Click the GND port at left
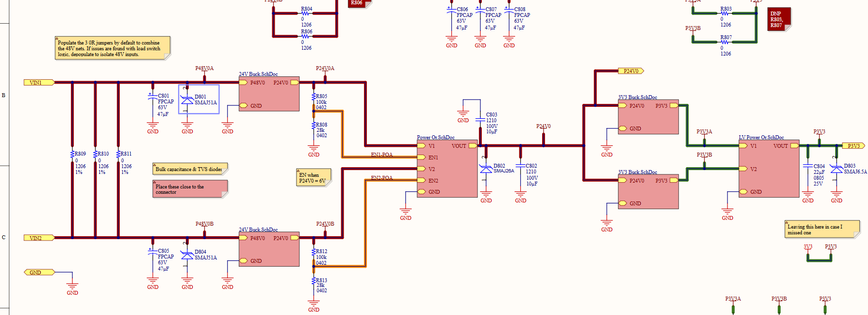Image resolution: width=868 pixels, height=315 pixels. click(39, 272)
